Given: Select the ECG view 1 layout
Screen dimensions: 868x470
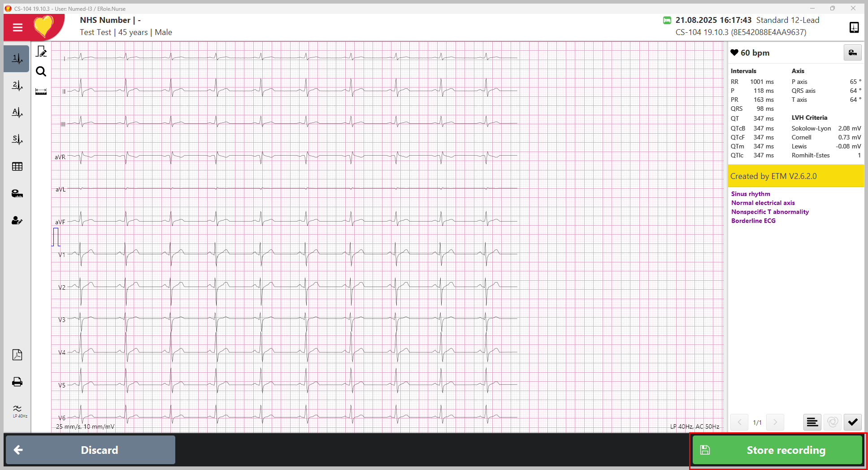Looking at the screenshot, I should (17, 59).
